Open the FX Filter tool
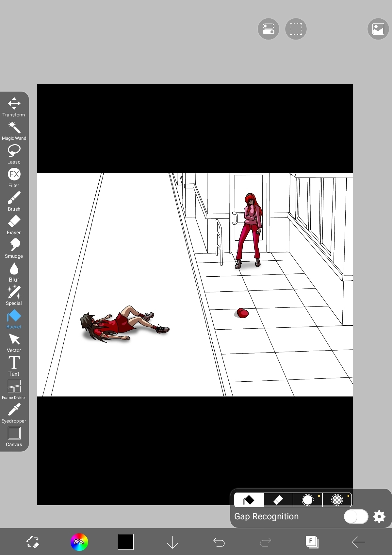Screen dimensions: 392x555 [x=14, y=177]
